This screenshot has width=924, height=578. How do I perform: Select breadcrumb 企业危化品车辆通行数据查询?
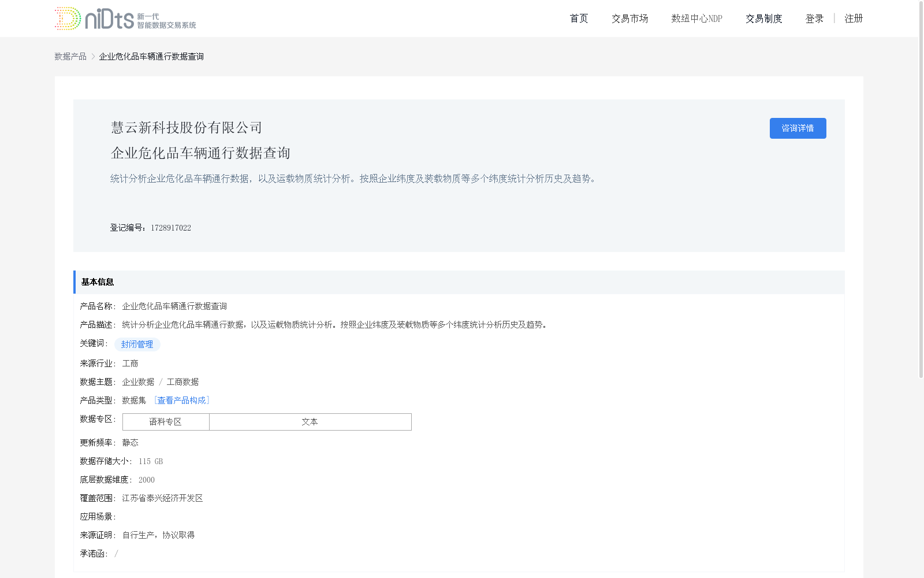click(151, 56)
